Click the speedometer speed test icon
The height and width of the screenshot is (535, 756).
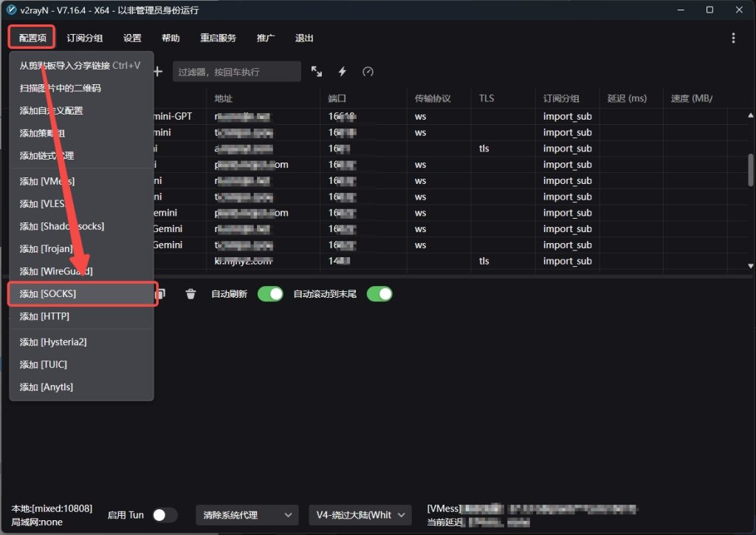pos(368,72)
